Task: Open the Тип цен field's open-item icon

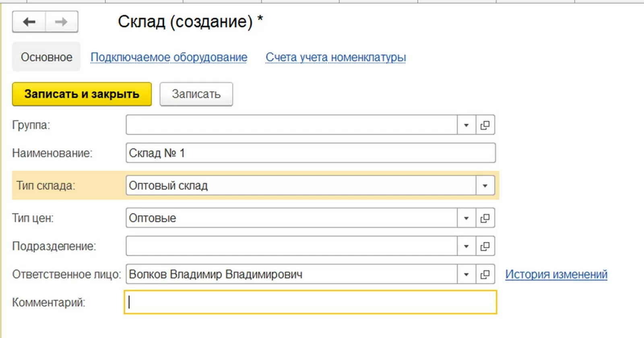Action: pos(485,218)
